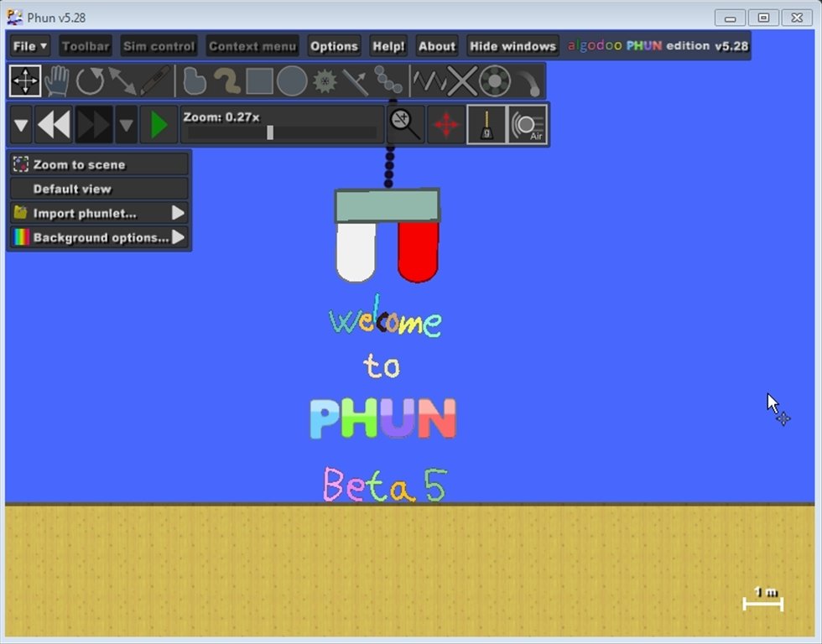The image size is (822, 644).
Task: Click the Zoom magnifier tool
Action: 404,125
